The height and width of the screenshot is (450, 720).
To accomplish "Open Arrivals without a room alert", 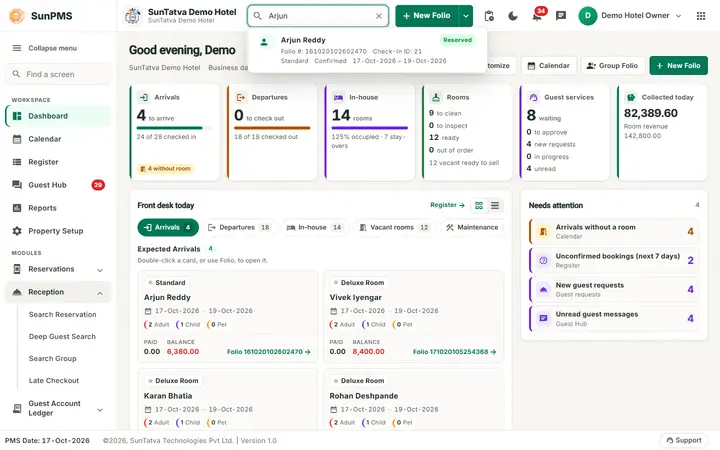I will click(614, 231).
